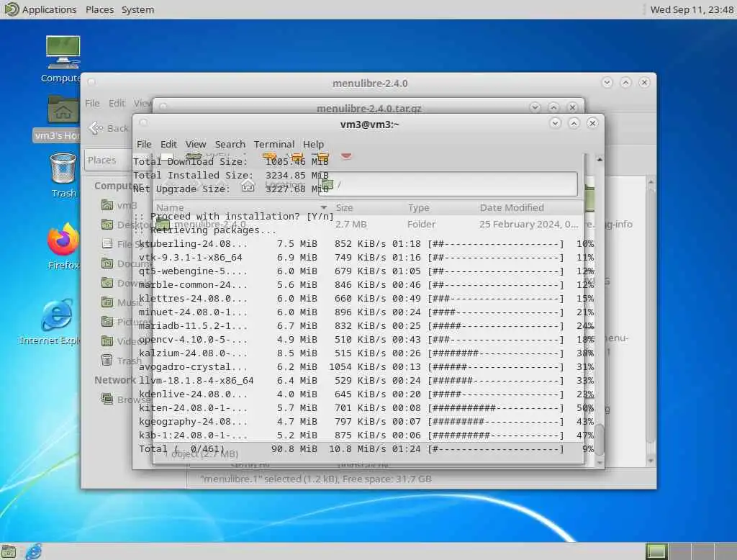This screenshot has width=737, height=560.
Task: Click the Total Installed Size line in the terminal
Action: tap(231, 175)
